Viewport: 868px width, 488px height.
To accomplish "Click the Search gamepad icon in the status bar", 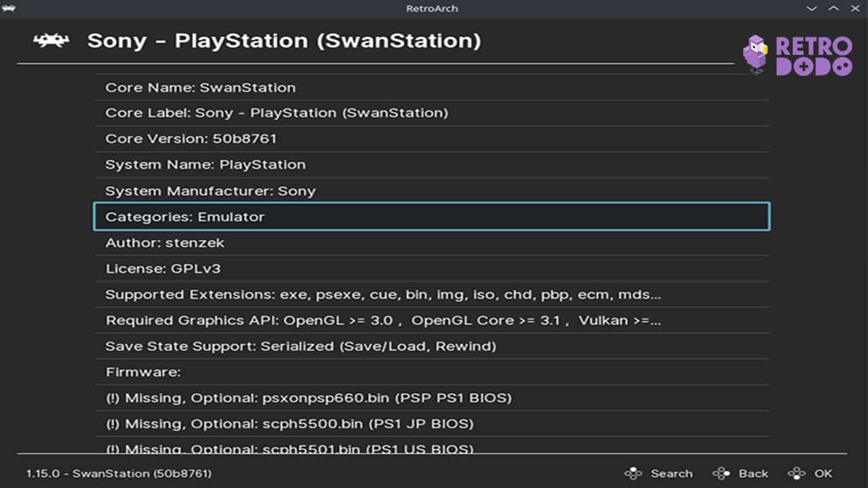I will tap(635, 473).
